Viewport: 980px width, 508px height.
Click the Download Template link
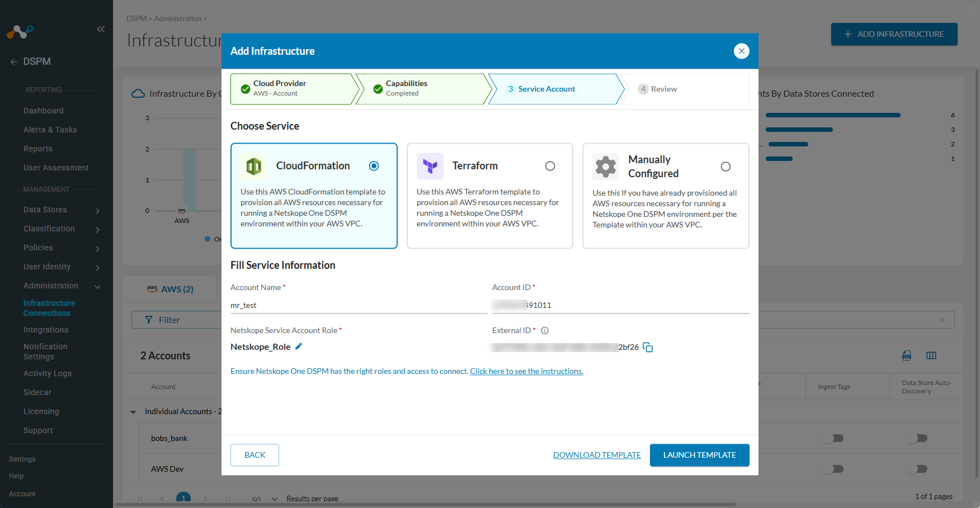coord(597,455)
